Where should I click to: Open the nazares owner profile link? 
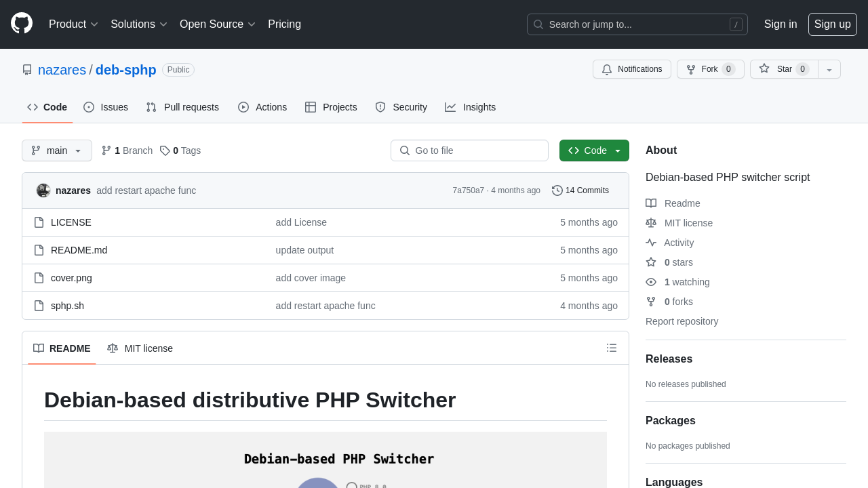(x=62, y=70)
